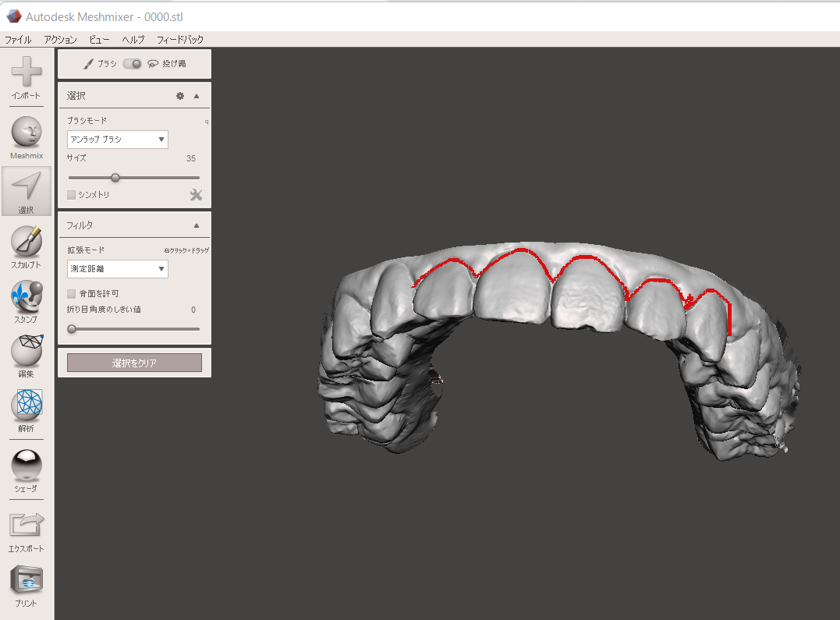Click the サイズ slider handle
This screenshot has height=620, width=840.
115,177
